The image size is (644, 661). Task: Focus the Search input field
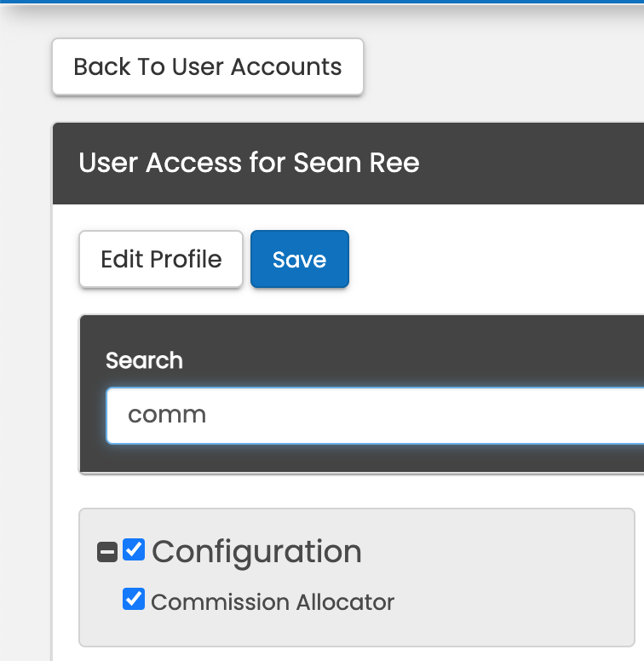point(375,415)
